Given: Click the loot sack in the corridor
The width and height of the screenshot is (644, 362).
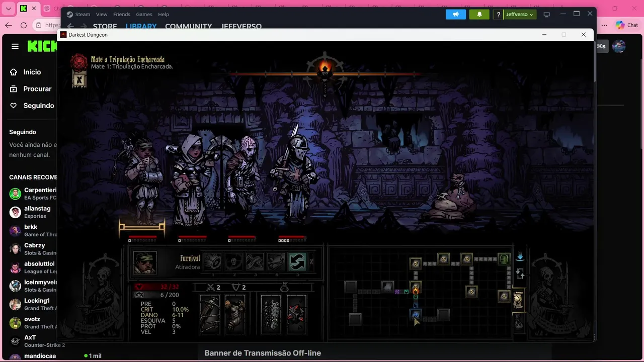Looking at the screenshot, I should (x=451, y=198).
